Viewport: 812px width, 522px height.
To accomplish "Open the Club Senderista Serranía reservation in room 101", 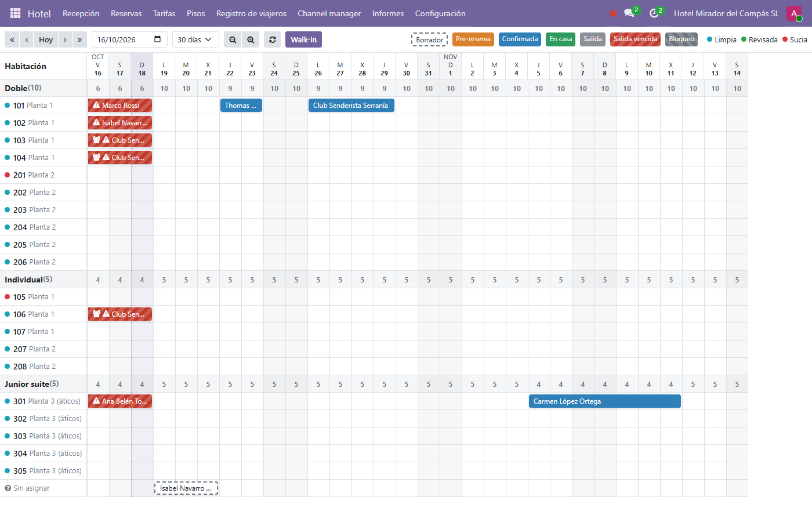I will click(351, 106).
